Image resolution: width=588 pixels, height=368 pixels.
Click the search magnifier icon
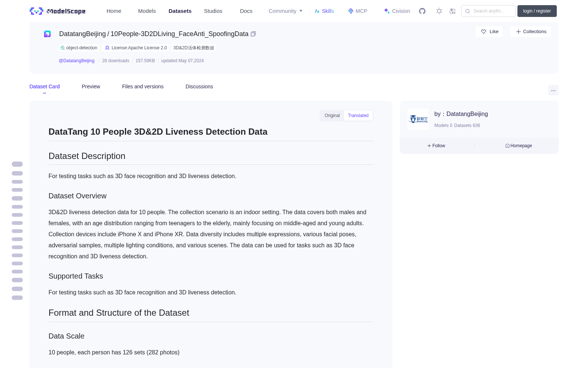(468, 11)
